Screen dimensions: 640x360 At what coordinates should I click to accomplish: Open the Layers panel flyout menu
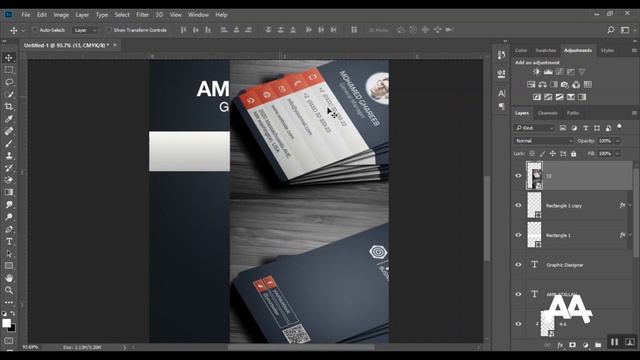634,113
